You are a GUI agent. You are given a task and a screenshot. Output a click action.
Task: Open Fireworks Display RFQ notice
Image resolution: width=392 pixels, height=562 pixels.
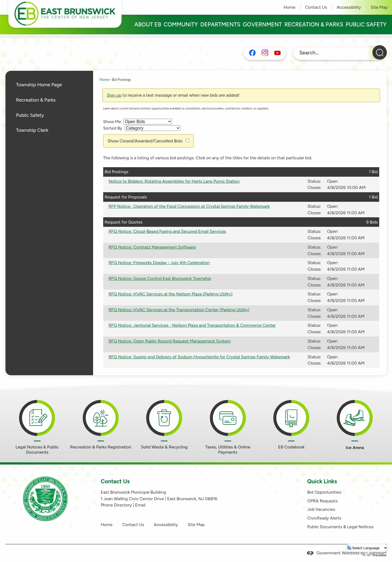click(x=159, y=263)
